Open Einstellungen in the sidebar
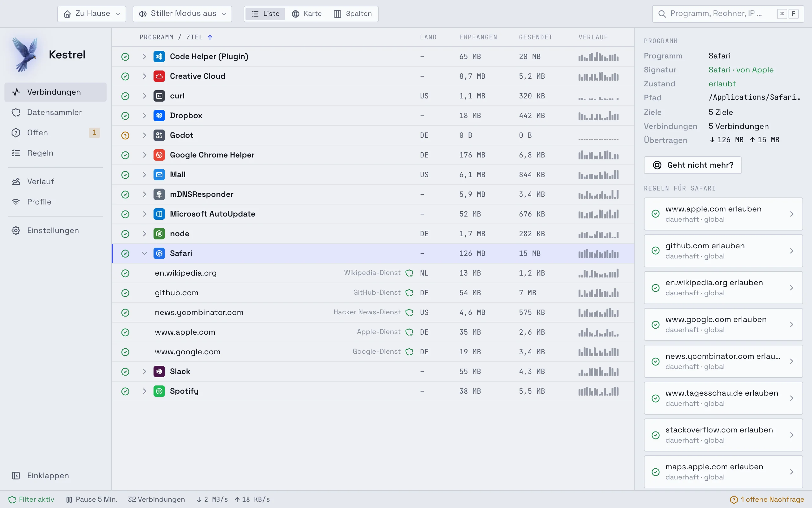Screen dimensions: 812x508 56,231
